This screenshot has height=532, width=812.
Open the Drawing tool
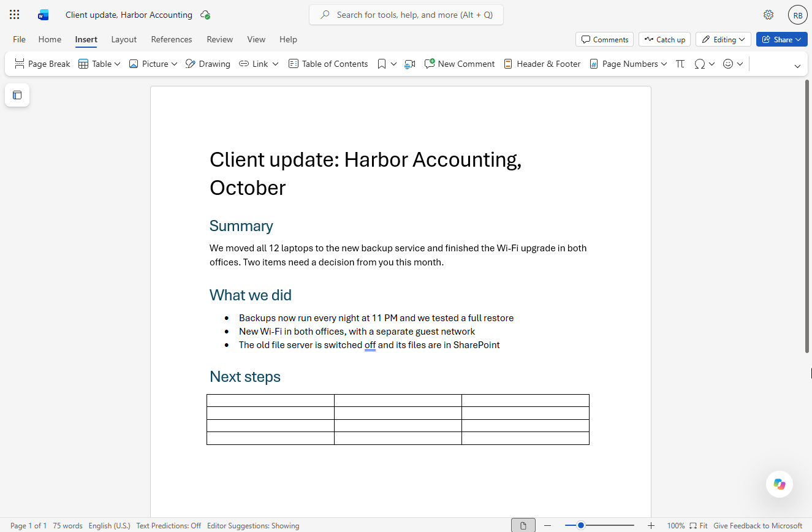click(208, 64)
